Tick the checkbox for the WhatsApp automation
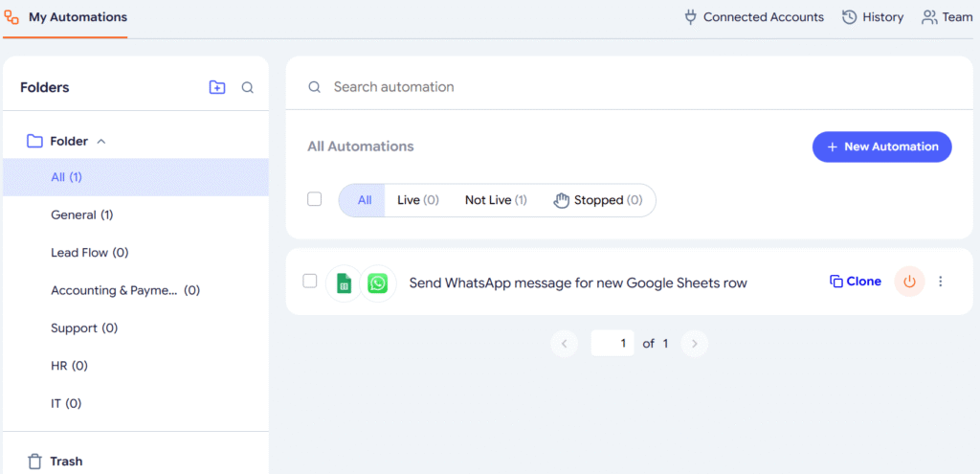This screenshot has height=474, width=980. tap(310, 281)
